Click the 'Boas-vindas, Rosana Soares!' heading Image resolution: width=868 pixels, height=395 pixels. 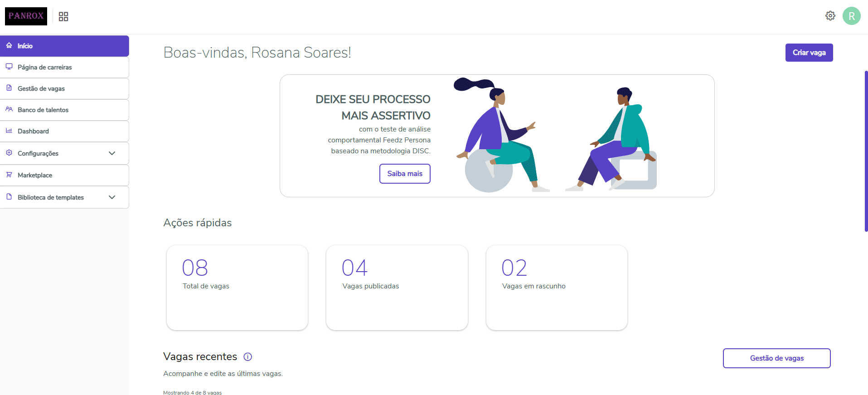257,53
